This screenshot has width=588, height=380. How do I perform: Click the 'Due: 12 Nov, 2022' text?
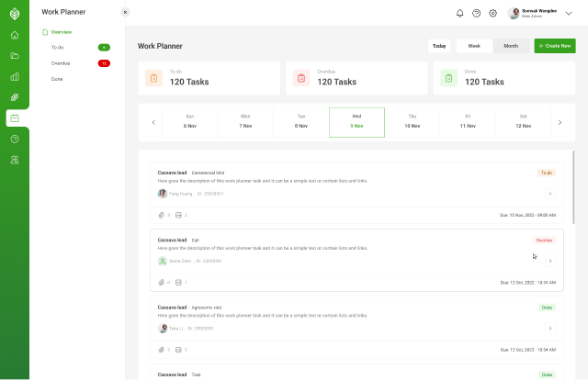(527, 215)
